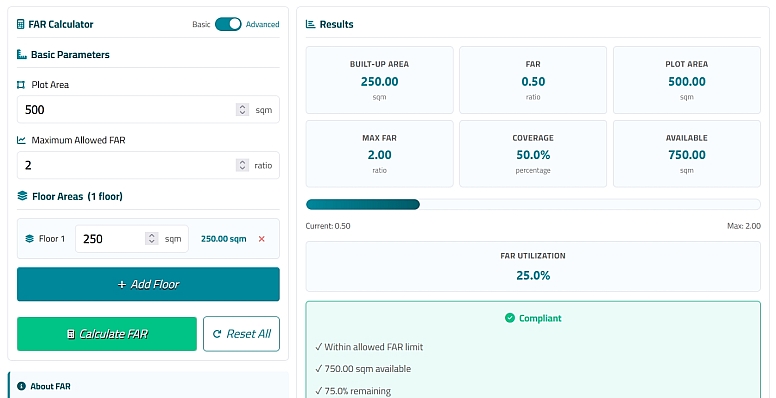Viewport: 776px width, 398px height.
Task: Click the square icon beside Plot Area label
Action: [21, 85]
